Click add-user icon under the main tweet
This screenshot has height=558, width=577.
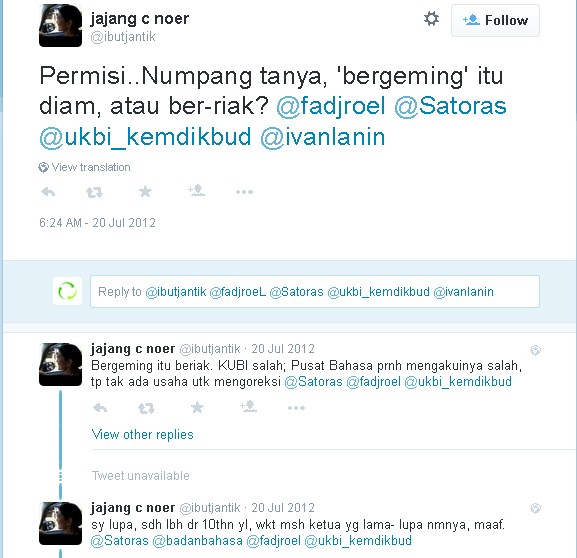tap(196, 191)
